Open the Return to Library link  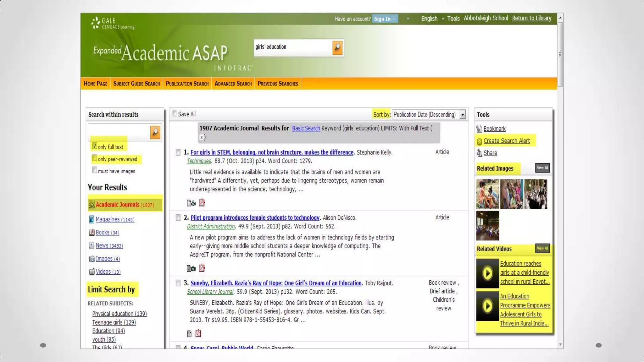tap(531, 18)
